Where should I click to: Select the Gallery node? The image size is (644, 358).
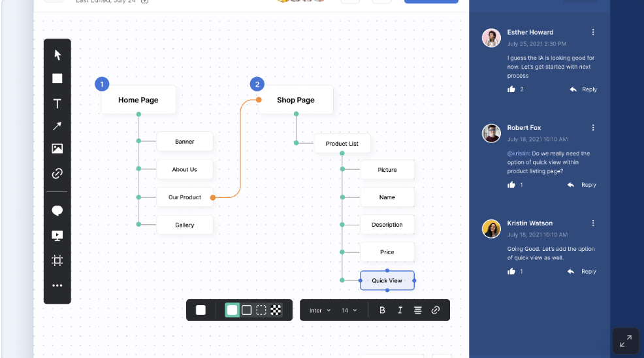[x=184, y=225]
